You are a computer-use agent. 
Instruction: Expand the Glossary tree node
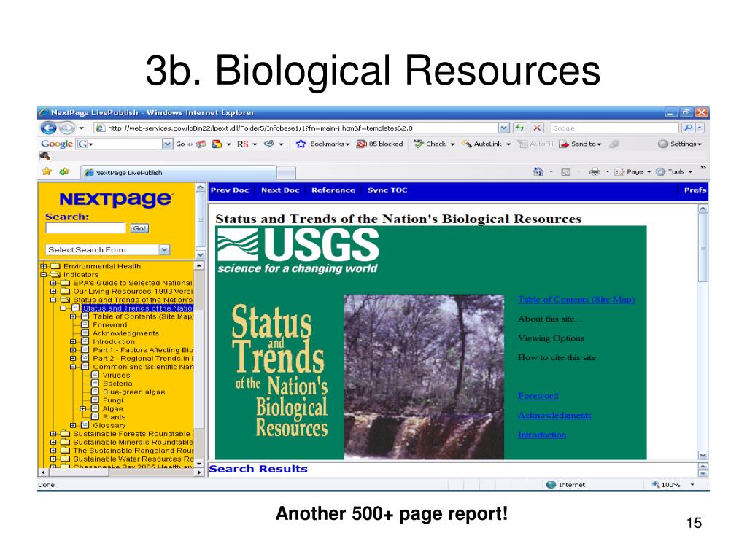(73, 425)
